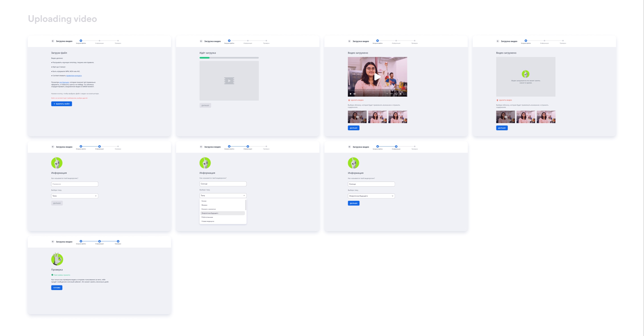The width and height of the screenshot is (644, 336).
Task: Click the empty Название text field
Action: coord(74,184)
